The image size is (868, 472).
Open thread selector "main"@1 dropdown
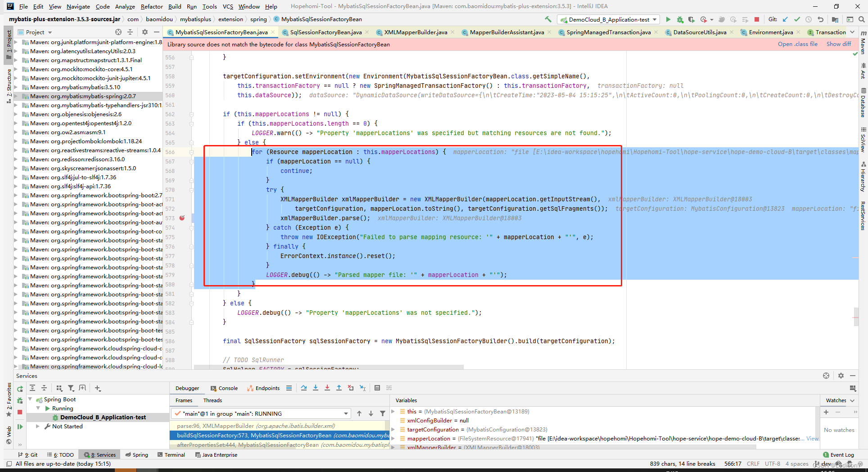[261, 413]
